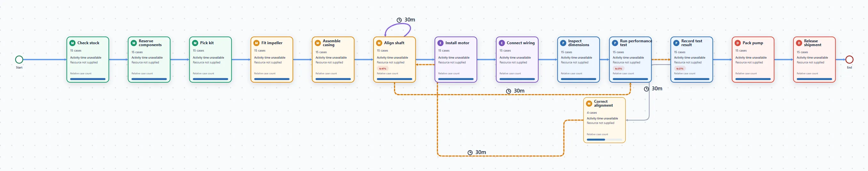This screenshot has height=171, width=868.
Task: Click the 27% rework badge on Record test result
Action: pyautogui.click(x=680, y=69)
